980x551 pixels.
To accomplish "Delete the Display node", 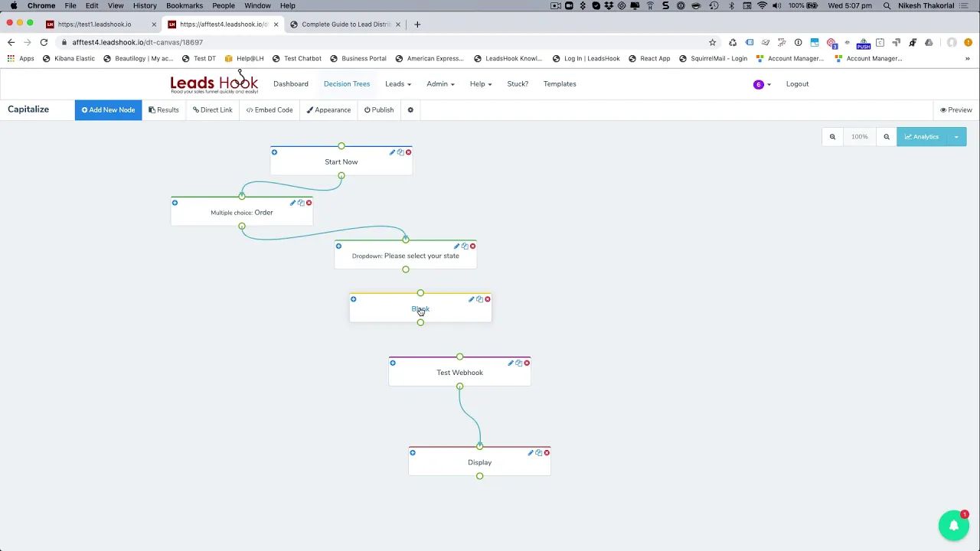I will point(547,453).
